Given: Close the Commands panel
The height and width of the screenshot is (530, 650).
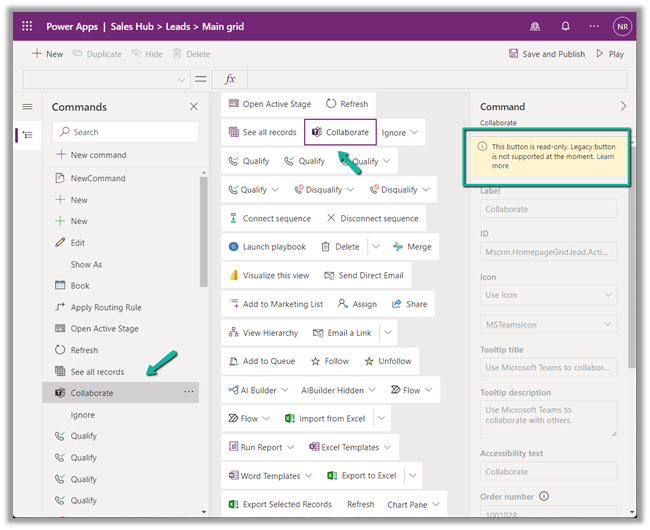Looking at the screenshot, I should 194,107.
